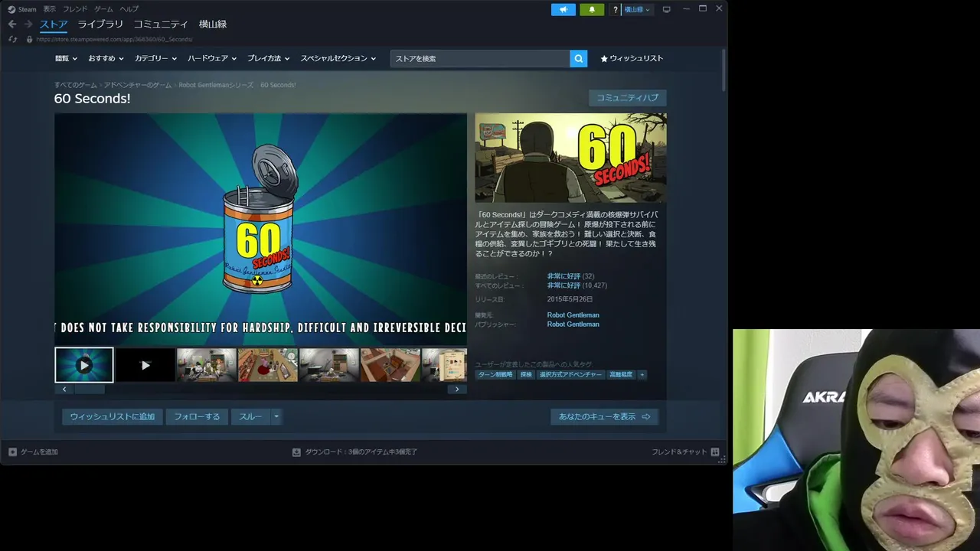Open the スペシャルセクション dropdown
Screen dimensions: 980x551
[x=338, y=58]
